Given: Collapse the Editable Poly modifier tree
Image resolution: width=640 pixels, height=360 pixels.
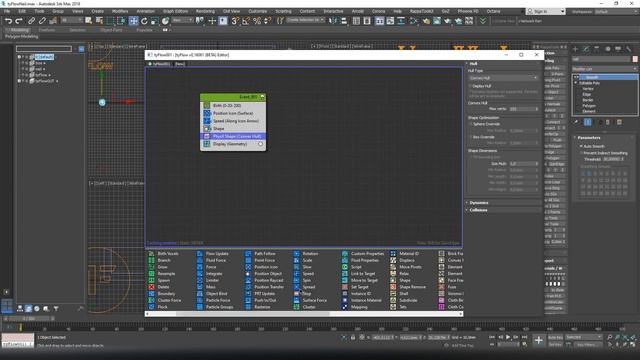Looking at the screenshot, I should coord(576,83).
